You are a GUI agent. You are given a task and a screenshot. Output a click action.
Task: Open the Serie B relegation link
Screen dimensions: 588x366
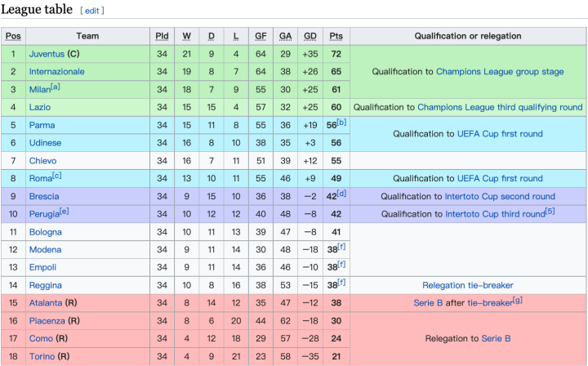click(x=496, y=338)
